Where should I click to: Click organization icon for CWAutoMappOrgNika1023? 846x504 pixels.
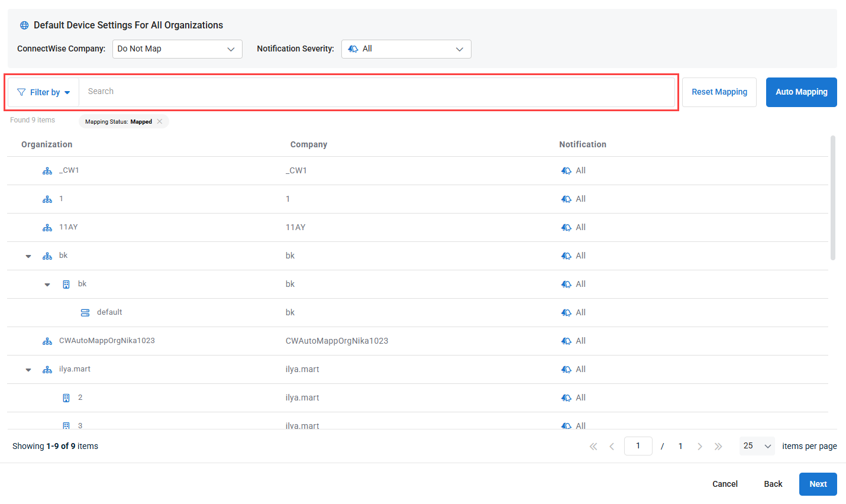[47, 341]
